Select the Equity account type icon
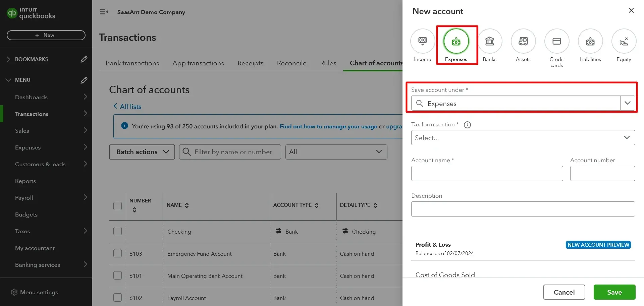Image resolution: width=644 pixels, height=306 pixels. coord(624,41)
